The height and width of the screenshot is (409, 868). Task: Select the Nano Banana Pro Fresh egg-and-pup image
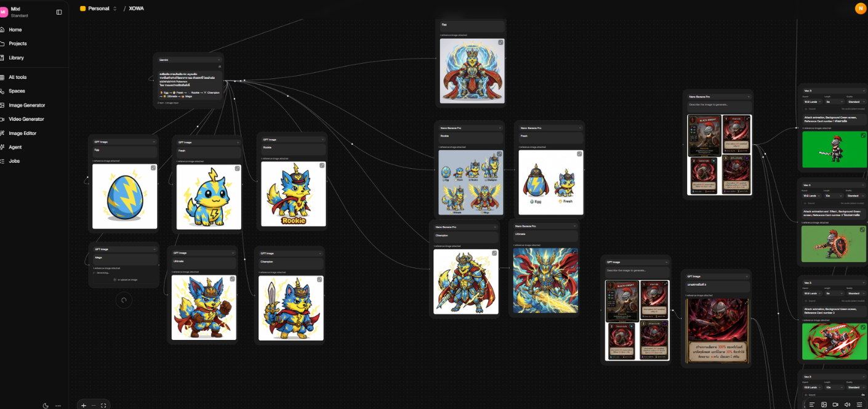(551, 182)
